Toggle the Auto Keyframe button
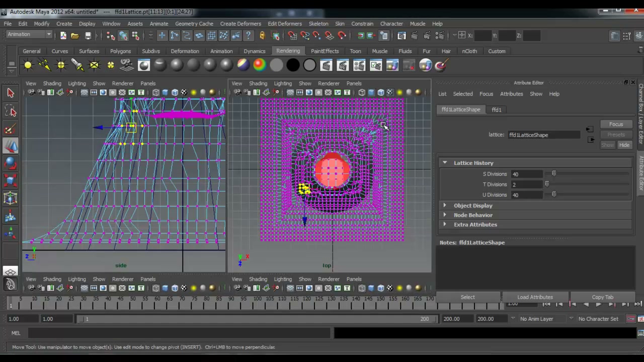Image resolution: width=644 pixels, height=362 pixels. 630,319
